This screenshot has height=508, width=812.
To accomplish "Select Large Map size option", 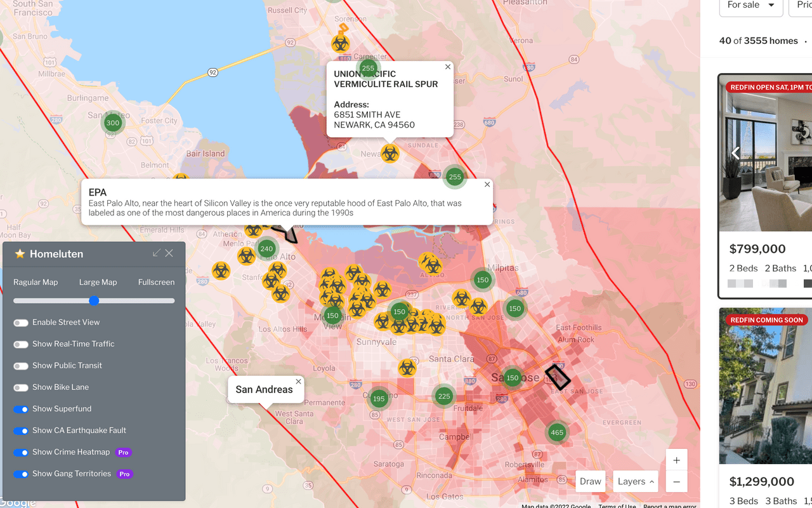I will [x=98, y=282].
